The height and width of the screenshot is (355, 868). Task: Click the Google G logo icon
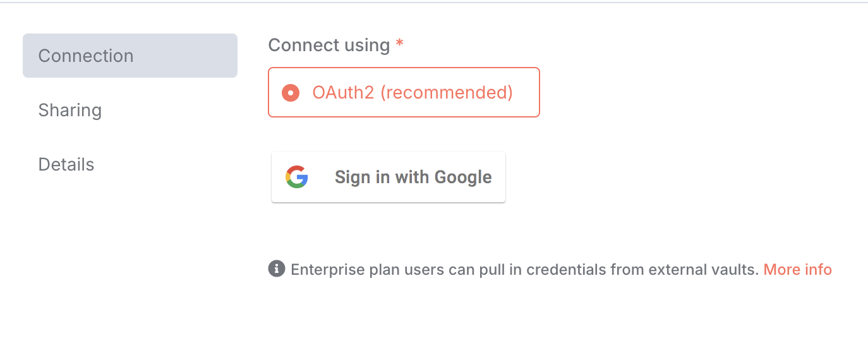pyautogui.click(x=296, y=177)
